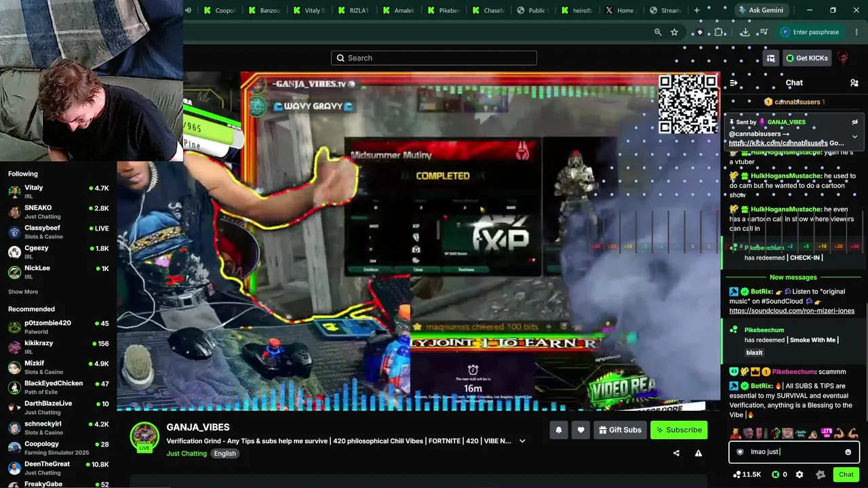Click the Gift Subs button
Image resolution: width=868 pixels, height=488 pixels.
(620, 430)
